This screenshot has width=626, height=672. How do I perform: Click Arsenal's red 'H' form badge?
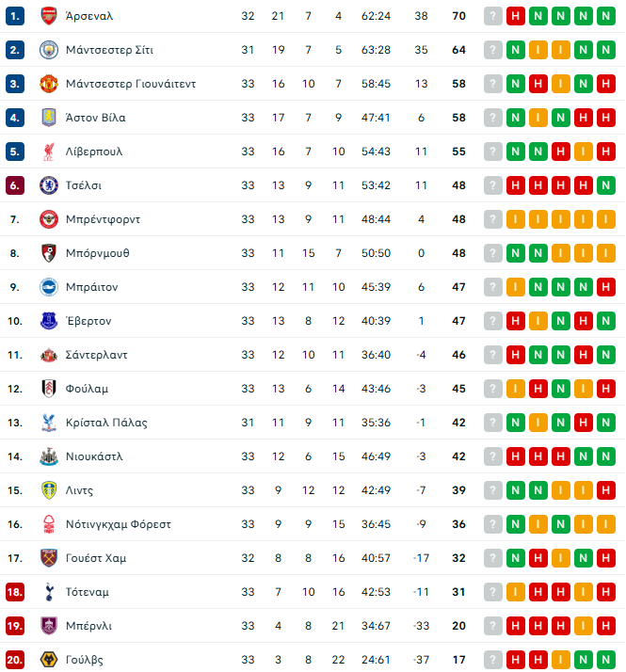pos(516,16)
